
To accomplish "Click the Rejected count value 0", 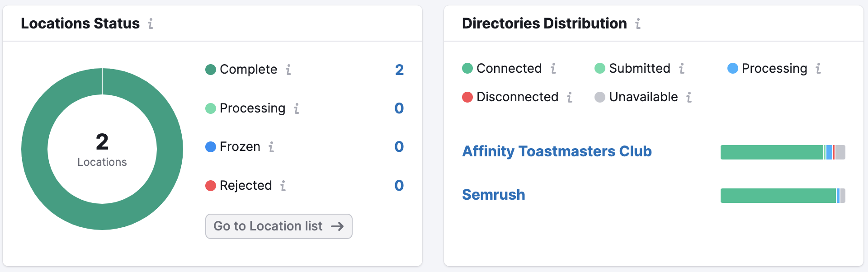I will pos(399,186).
